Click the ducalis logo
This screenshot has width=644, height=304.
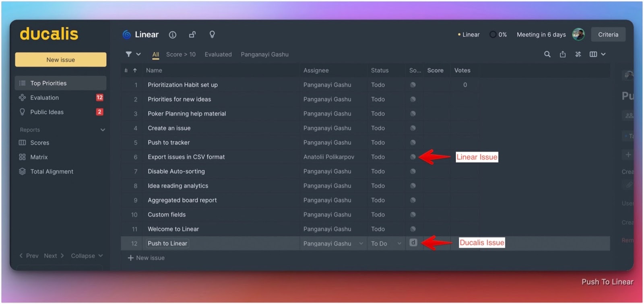(49, 34)
